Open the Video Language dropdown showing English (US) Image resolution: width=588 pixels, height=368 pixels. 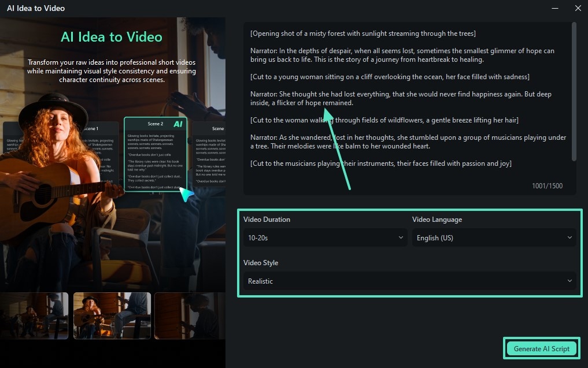pos(494,237)
